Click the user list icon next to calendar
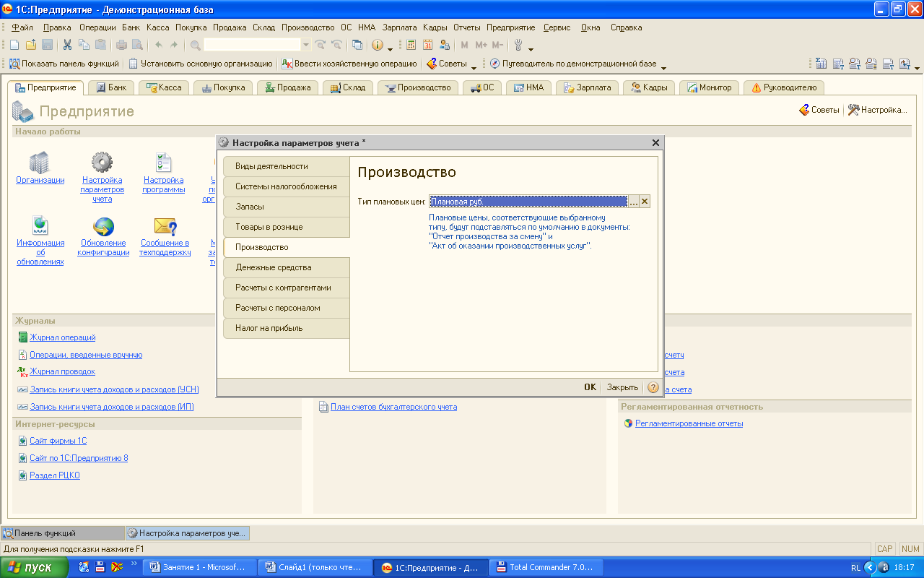The image size is (924, 578). tap(444, 45)
